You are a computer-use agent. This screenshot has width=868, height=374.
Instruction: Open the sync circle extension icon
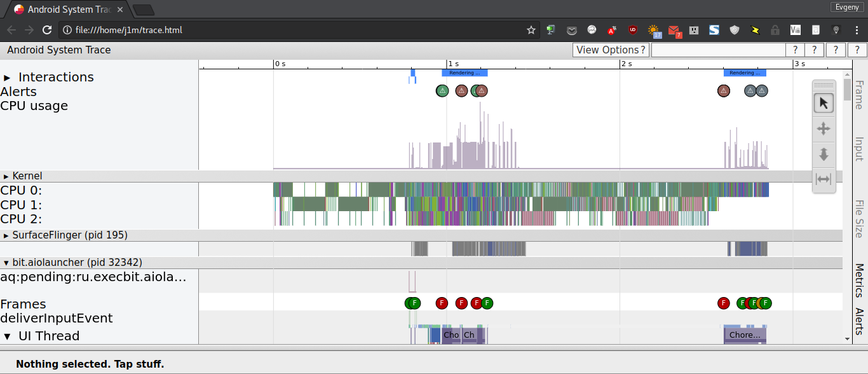592,30
